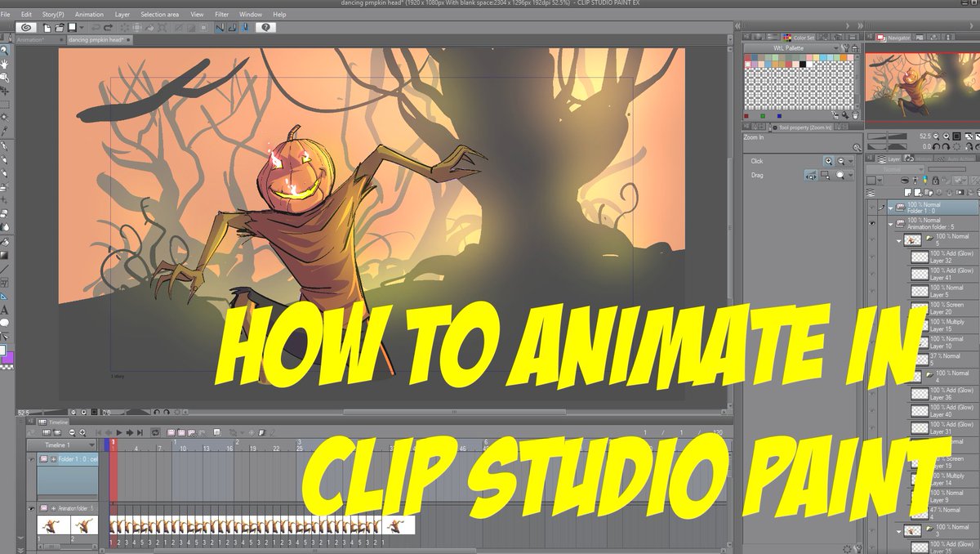The image size is (980, 554).
Task: Select the Operation object tool
Action: 5,78
